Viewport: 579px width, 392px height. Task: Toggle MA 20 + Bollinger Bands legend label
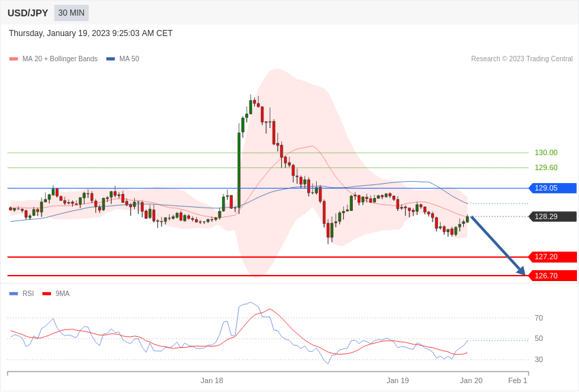[x=60, y=59]
